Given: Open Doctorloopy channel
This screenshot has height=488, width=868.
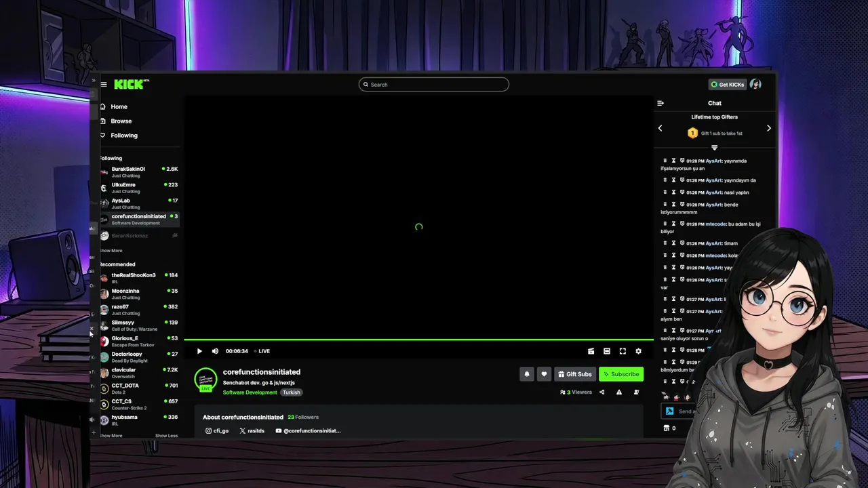Looking at the screenshot, I should [139, 357].
